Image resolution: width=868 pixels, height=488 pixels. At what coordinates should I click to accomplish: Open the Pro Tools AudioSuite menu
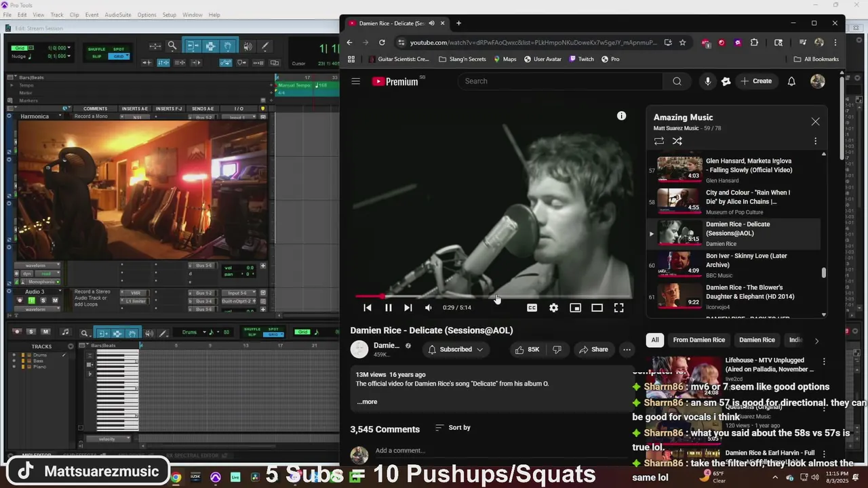tap(118, 15)
